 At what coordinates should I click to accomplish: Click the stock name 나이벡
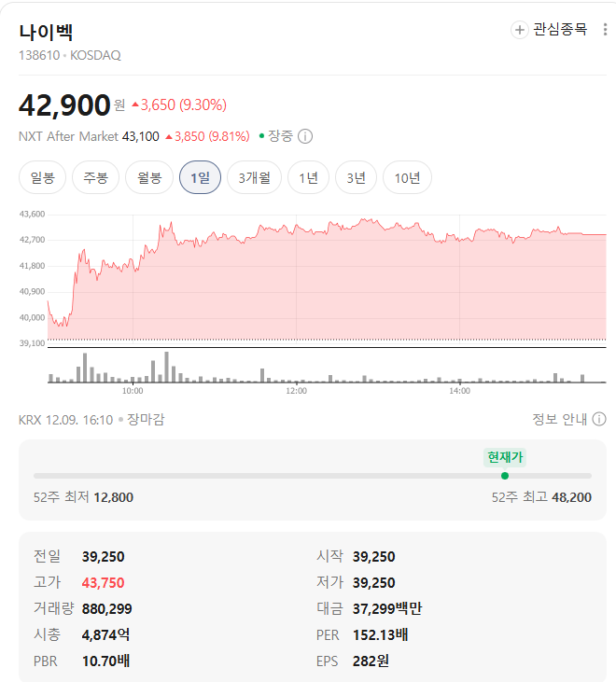[46, 32]
